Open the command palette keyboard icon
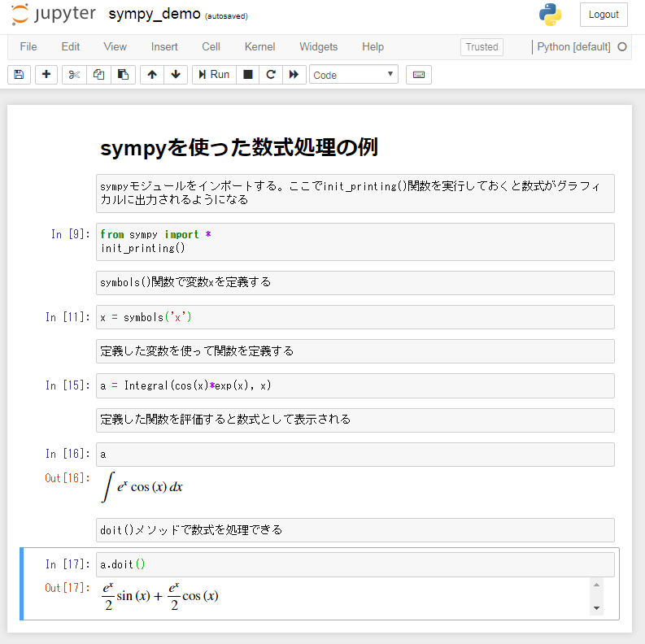The height and width of the screenshot is (644, 645). (x=419, y=75)
